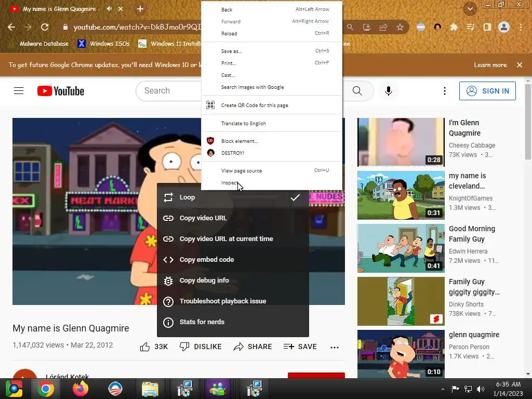Like the video with thumbs up
The image size is (532, 399).
154,347
